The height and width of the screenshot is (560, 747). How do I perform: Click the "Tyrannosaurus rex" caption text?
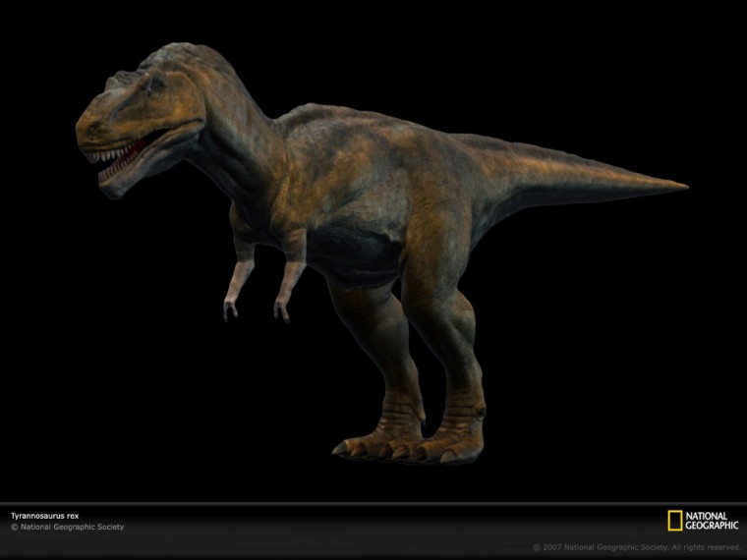tap(45, 516)
